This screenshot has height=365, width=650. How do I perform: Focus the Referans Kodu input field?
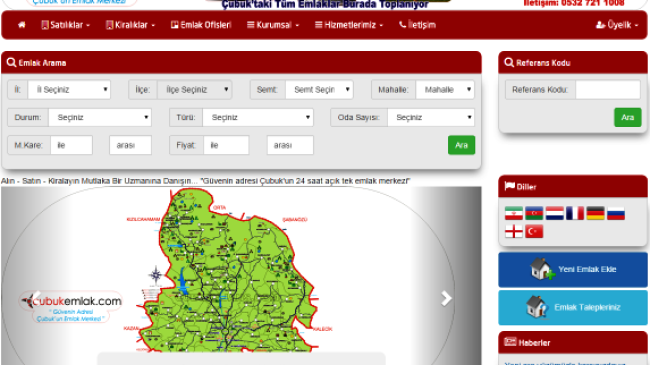[608, 90]
